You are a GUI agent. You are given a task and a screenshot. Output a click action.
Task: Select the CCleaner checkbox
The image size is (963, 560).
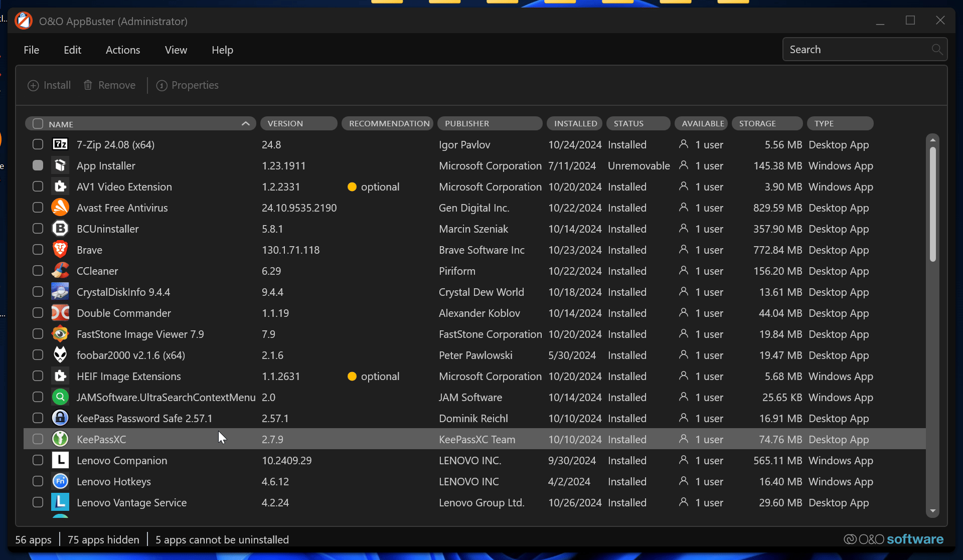tap(38, 271)
